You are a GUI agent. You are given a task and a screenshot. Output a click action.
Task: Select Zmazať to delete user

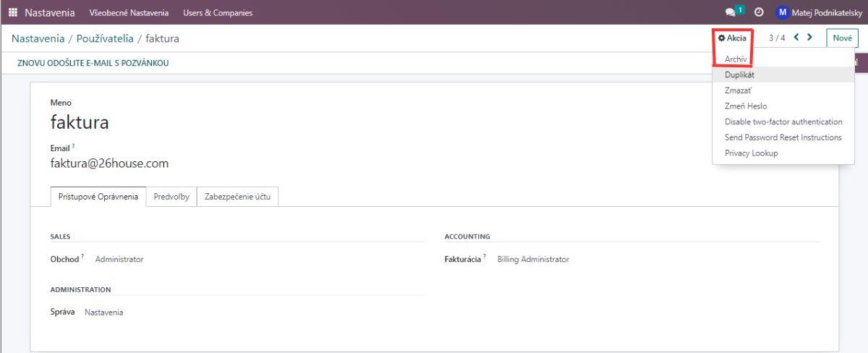(738, 90)
